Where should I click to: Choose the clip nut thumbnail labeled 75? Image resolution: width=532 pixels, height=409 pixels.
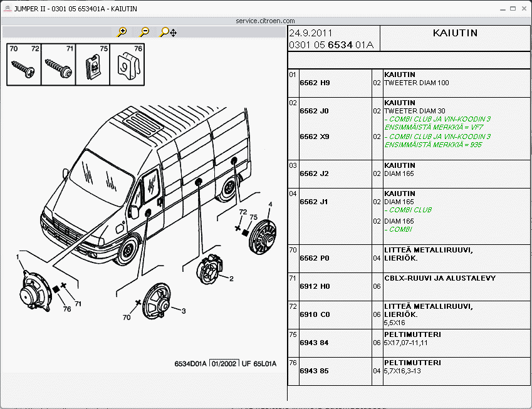coord(93,65)
